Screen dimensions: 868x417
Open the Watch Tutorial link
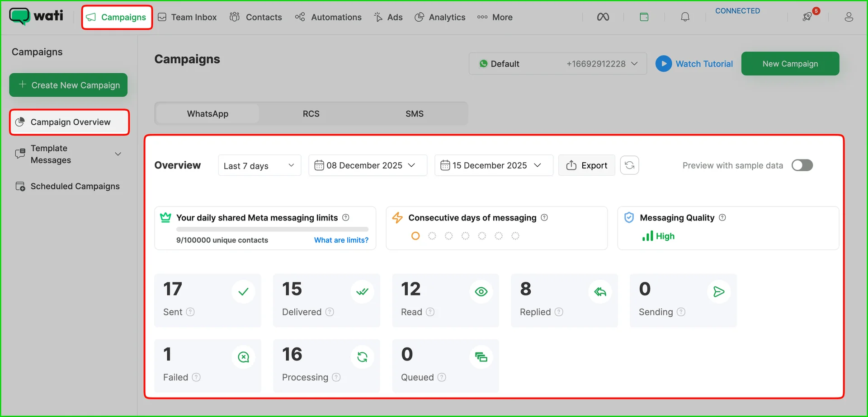click(704, 64)
